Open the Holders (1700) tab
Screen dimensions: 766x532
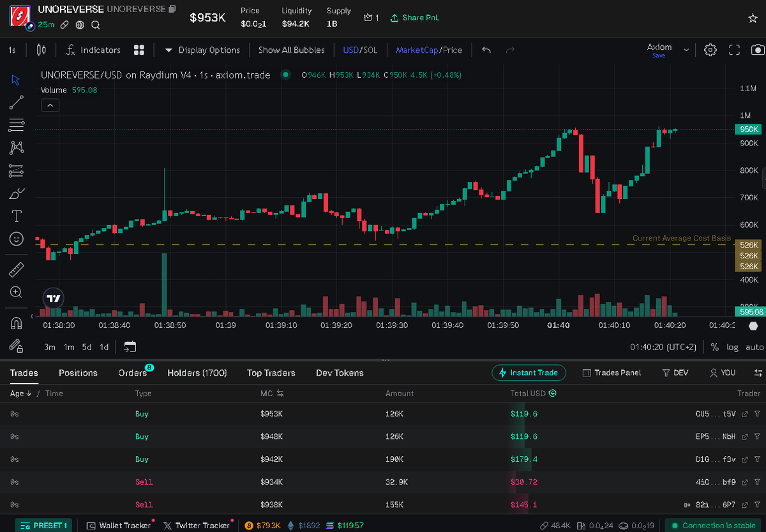[197, 373]
